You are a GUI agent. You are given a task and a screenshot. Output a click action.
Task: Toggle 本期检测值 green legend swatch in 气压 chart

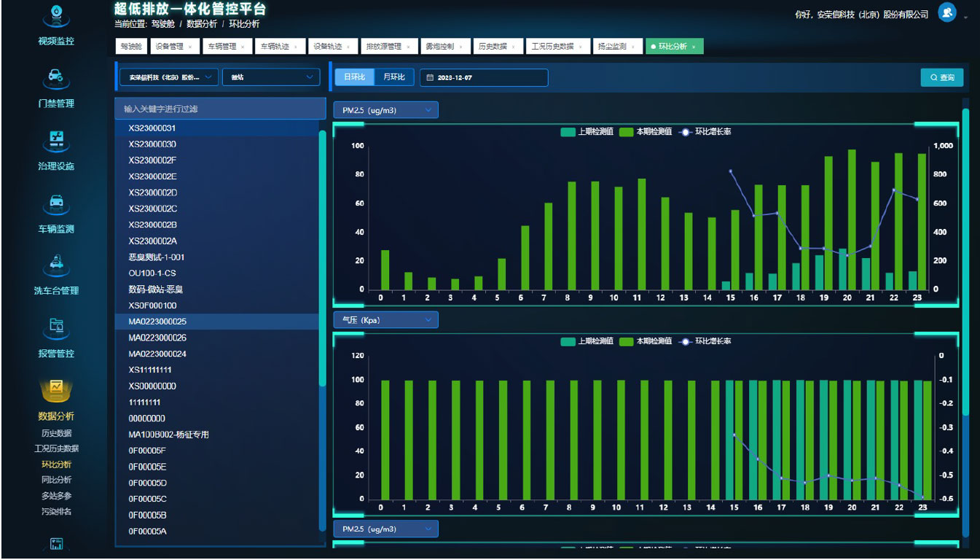627,341
